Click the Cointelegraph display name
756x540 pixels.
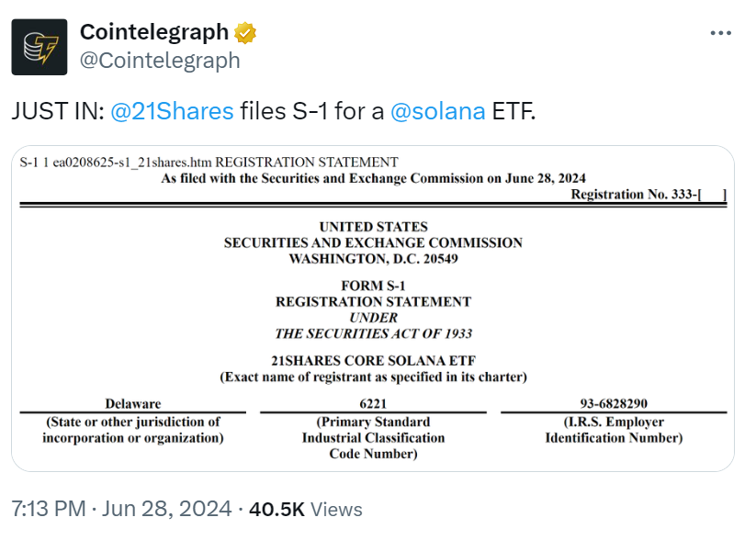pyautogui.click(x=154, y=32)
